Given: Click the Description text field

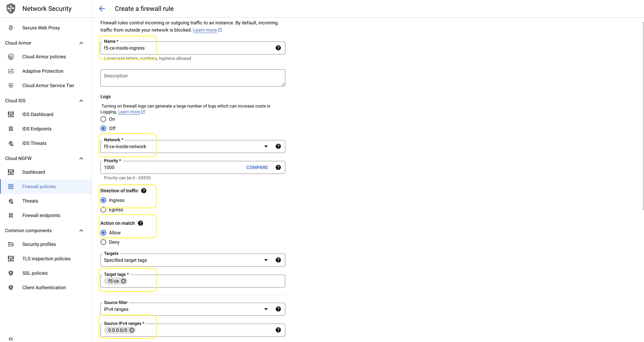Looking at the screenshot, I should (x=193, y=78).
